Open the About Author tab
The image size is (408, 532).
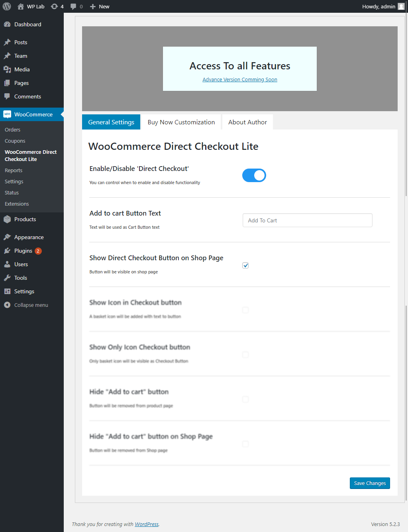247,122
